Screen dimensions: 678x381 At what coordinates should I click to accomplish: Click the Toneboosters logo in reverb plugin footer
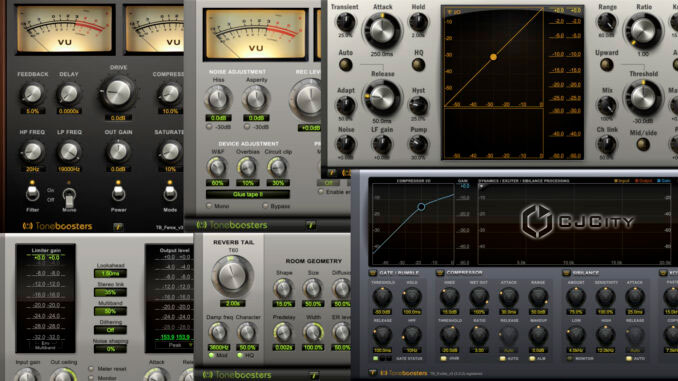coord(237,375)
